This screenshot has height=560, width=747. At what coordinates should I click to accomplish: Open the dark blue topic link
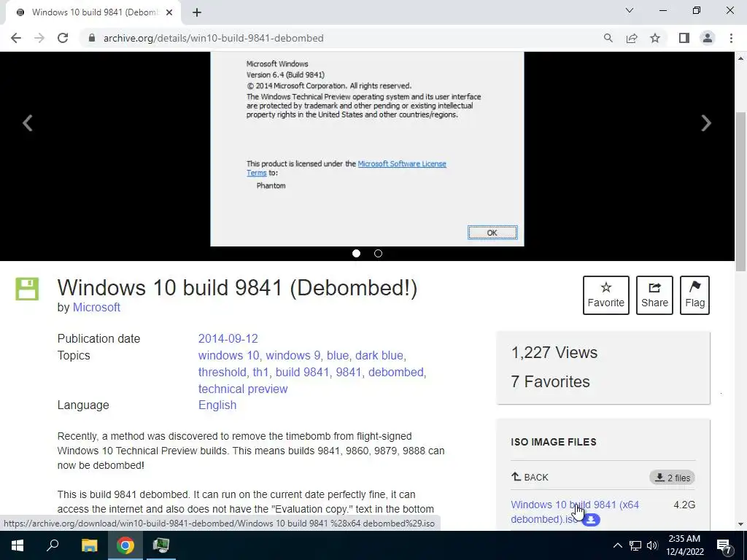[379, 356]
